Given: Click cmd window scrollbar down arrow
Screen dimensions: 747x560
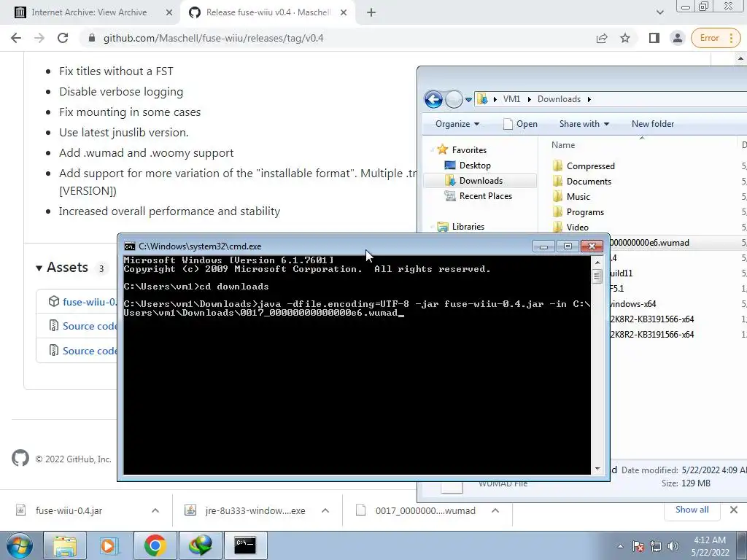Looking at the screenshot, I should coord(597,469).
